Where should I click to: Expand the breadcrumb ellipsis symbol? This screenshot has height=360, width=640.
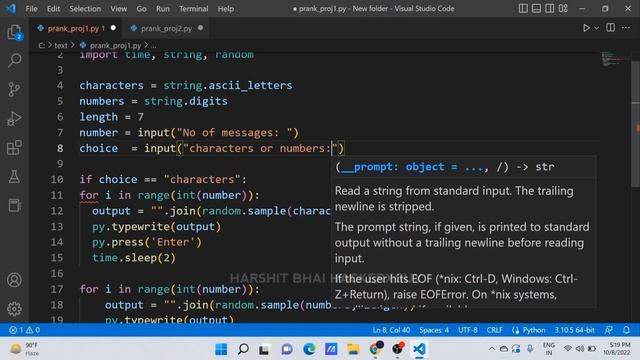(153, 46)
